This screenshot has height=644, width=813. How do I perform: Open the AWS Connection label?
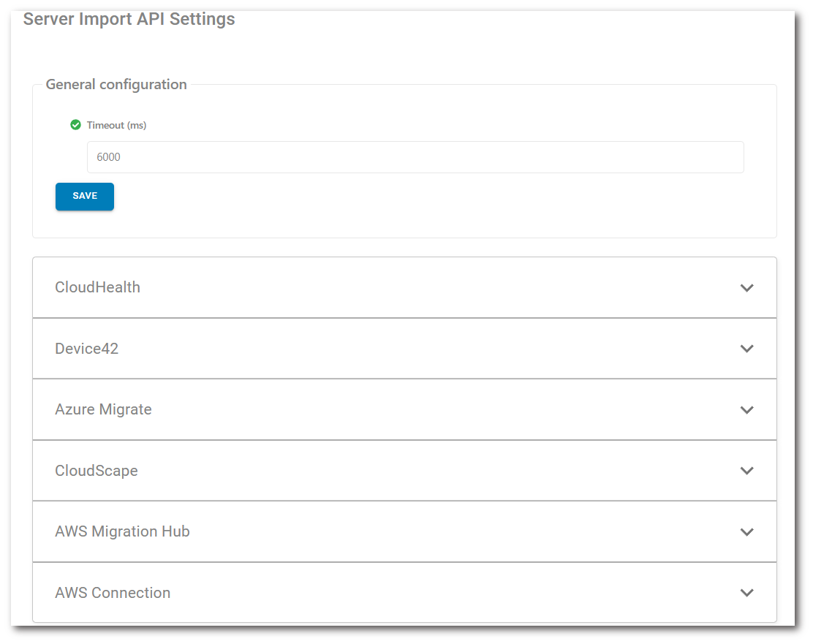pos(113,593)
